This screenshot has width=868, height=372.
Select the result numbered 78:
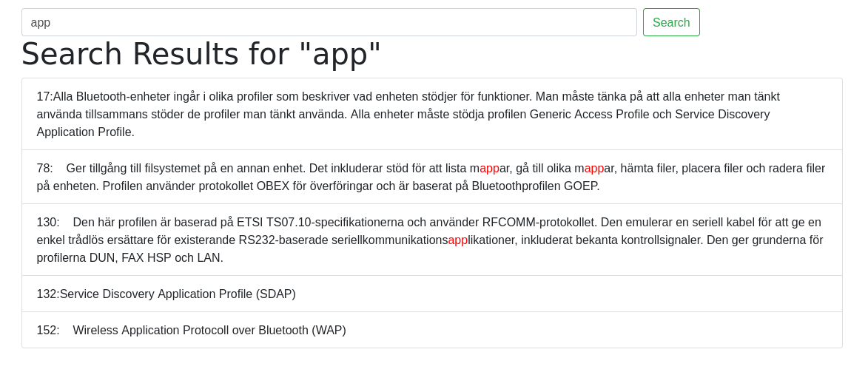point(44,169)
